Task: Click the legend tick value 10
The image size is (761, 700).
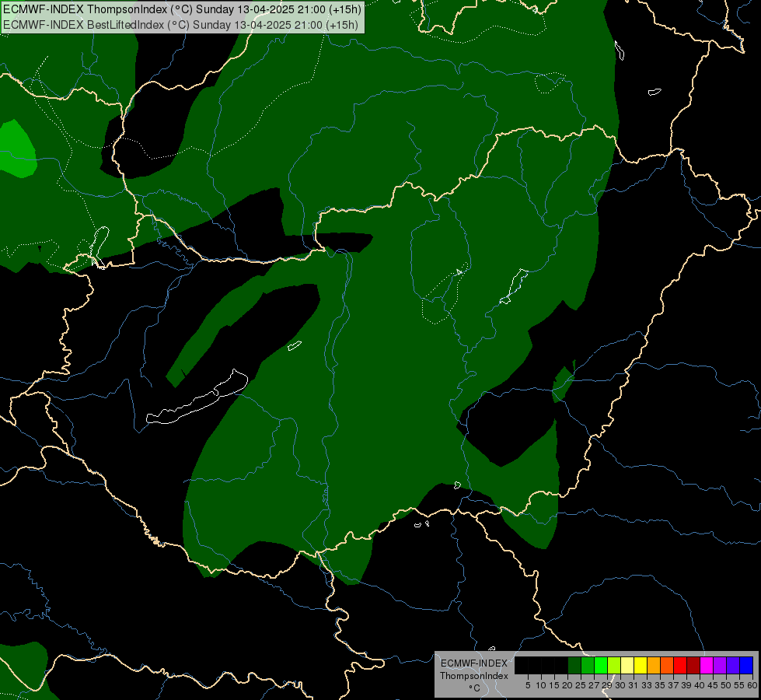Action: tap(541, 685)
